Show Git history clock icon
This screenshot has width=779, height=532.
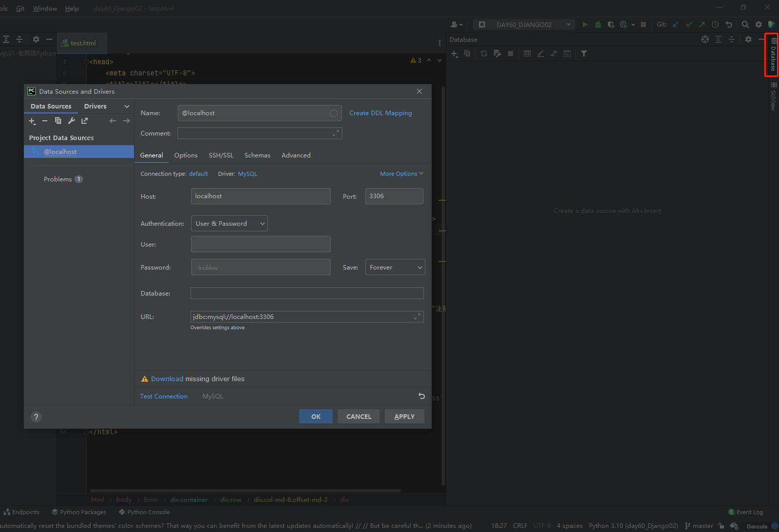pos(715,24)
